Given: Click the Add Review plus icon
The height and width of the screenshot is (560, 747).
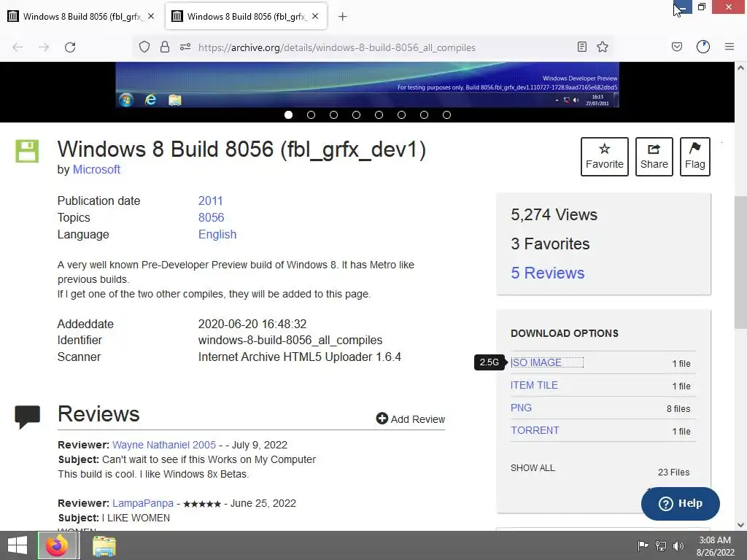Looking at the screenshot, I should click(x=382, y=418).
